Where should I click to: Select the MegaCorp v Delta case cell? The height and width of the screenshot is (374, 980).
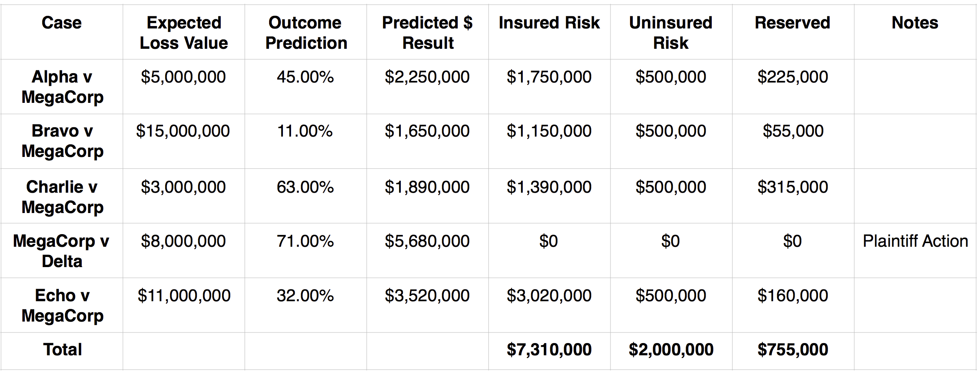point(61,251)
